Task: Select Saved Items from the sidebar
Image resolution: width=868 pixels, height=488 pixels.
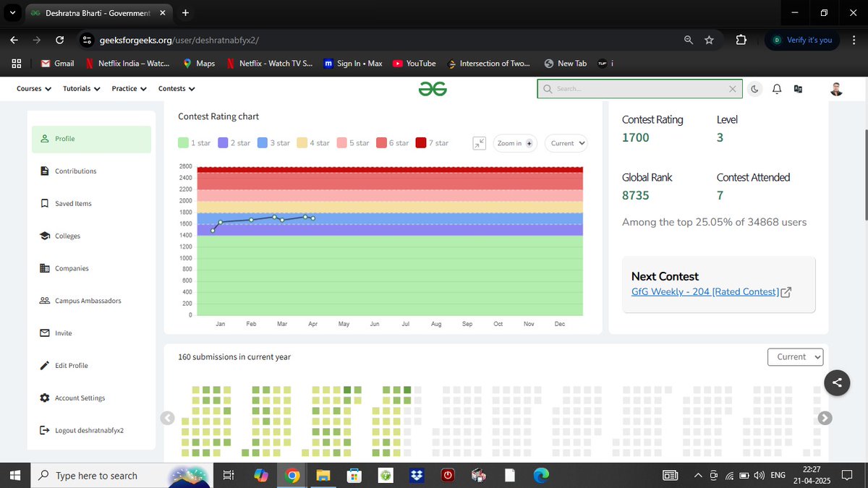Action: pos(74,203)
